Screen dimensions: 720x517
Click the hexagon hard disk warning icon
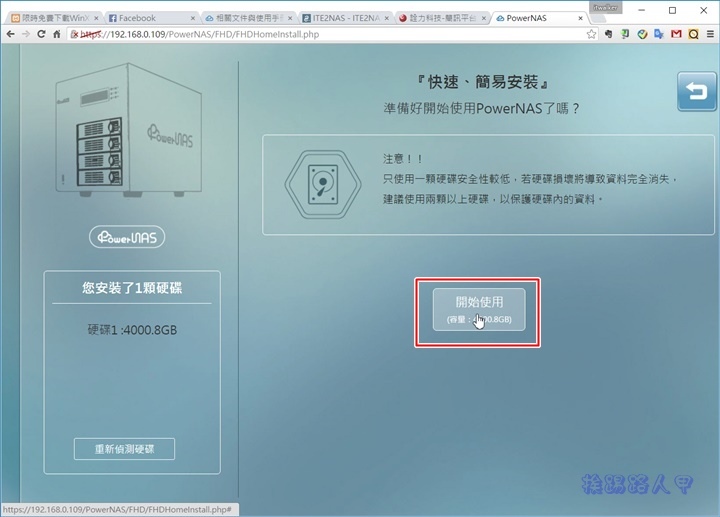coord(323,185)
